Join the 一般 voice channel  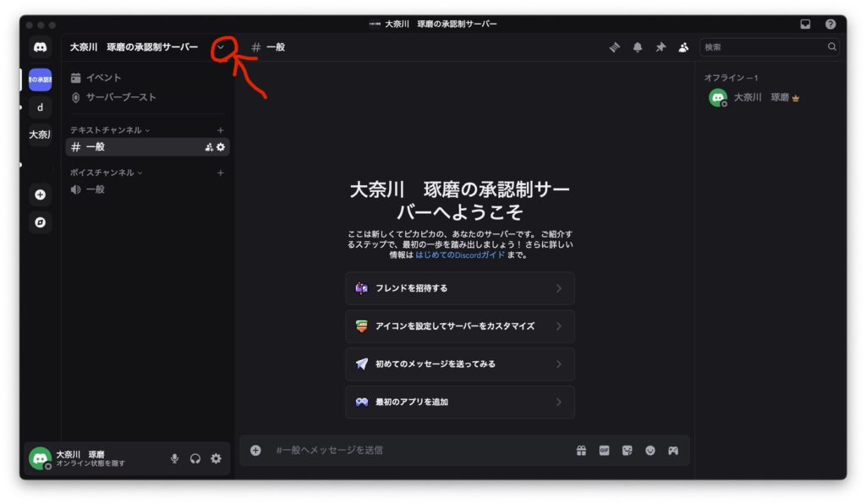(x=147, y=189)
